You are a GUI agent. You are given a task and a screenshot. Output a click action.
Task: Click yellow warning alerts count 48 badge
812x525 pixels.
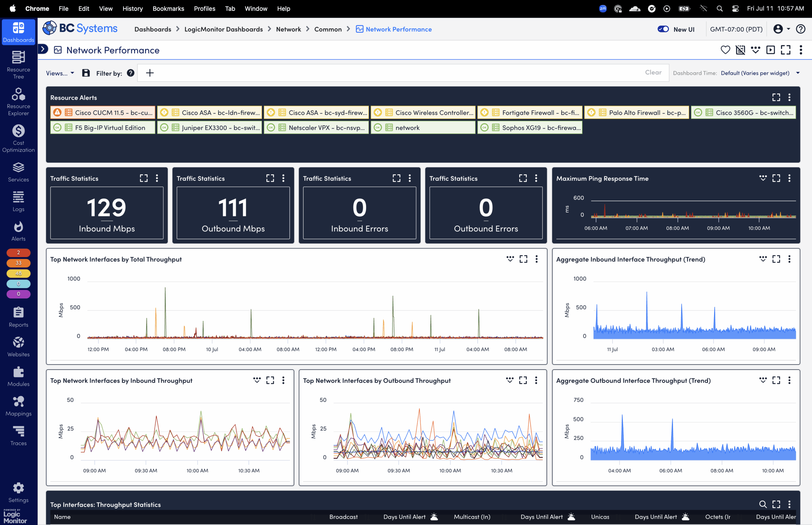18,273
